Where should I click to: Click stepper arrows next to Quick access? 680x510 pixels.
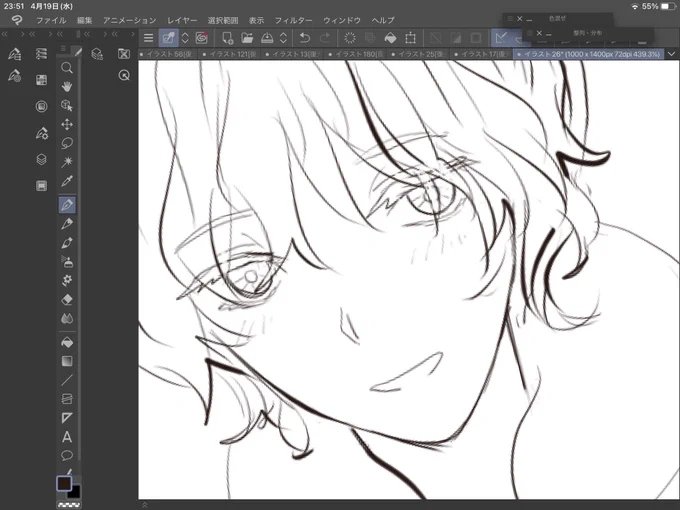click(x=185, y=38)
